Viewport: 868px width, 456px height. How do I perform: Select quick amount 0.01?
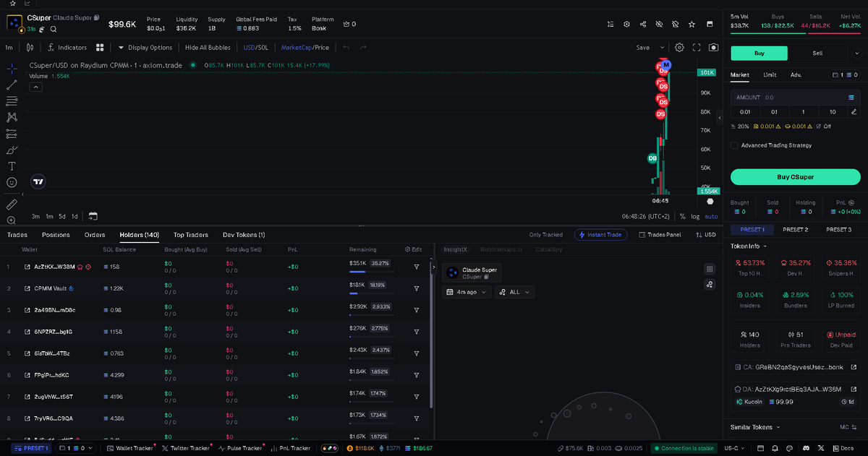point(745,111)
